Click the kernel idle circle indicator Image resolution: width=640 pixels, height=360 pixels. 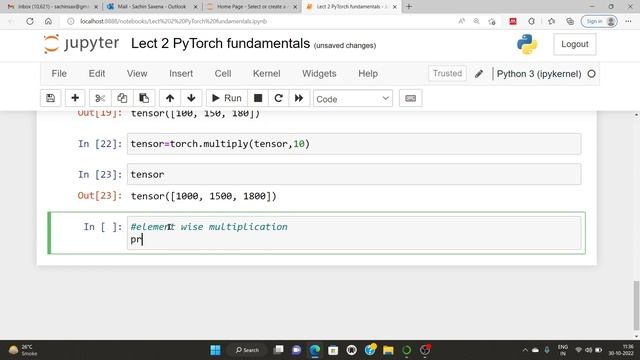coord(591,74)
